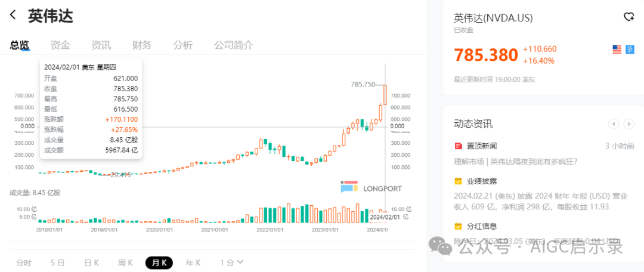
Task: Click the 动态资讯 section title
Action: (473, 123)
